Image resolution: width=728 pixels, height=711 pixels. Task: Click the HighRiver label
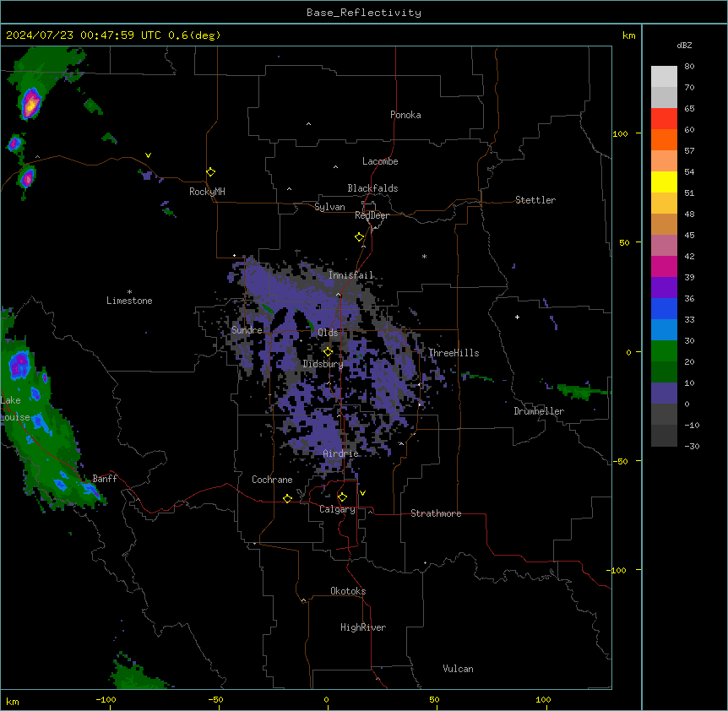(363, 627)
